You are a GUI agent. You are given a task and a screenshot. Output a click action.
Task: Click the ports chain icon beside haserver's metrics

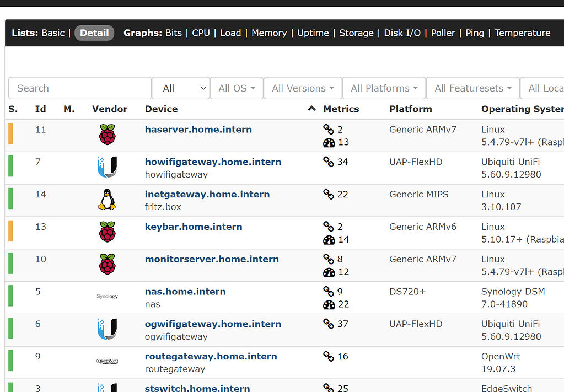329,130
